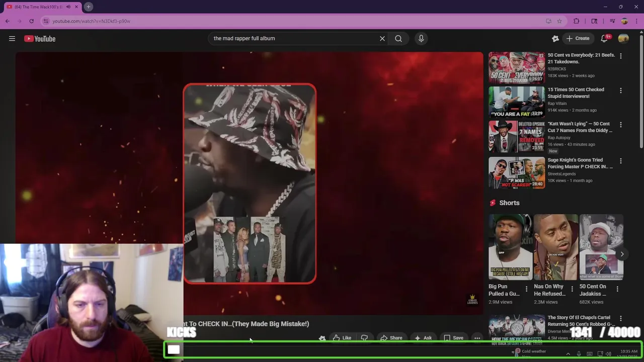Image resolution: width=644 pixels, height=362 pixels.
Task: Click the sparkle icon left of Create
Action: (555, 38)
